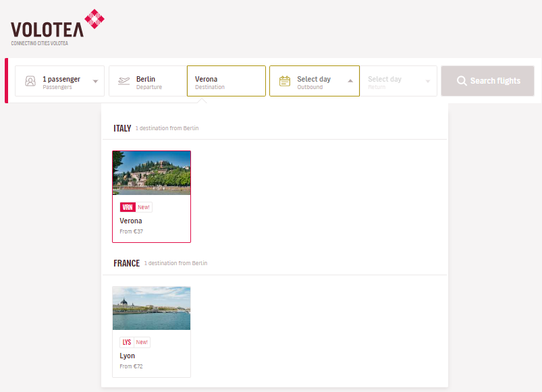Select the Verona city photo
This screenshot has height=392, width=542.
[x=151, y=173]
